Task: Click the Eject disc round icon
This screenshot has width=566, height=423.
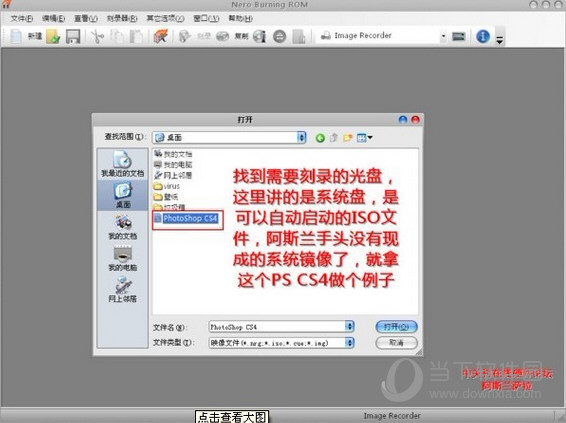Action: (x=279, y=36)
